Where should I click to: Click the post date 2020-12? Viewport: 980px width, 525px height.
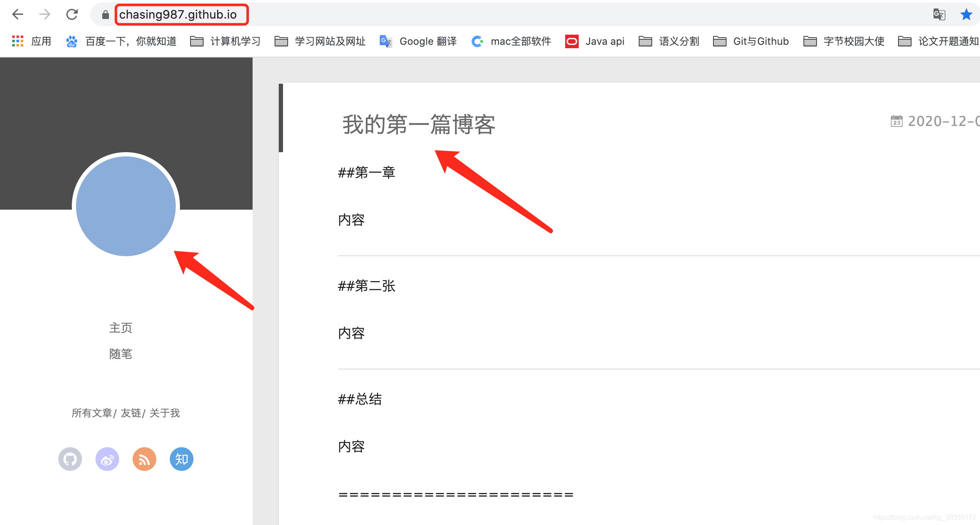click(944, 121)
